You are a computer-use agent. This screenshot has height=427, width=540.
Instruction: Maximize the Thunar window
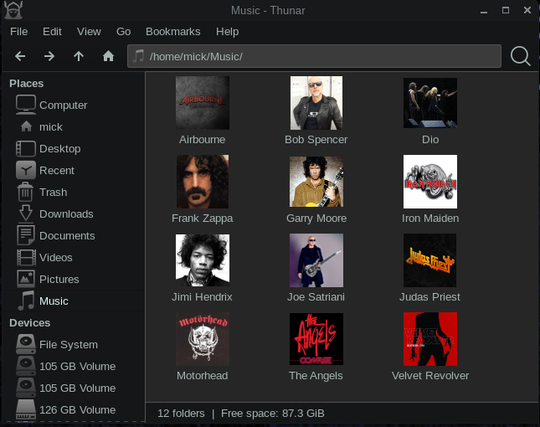click(x=505, y=10)
